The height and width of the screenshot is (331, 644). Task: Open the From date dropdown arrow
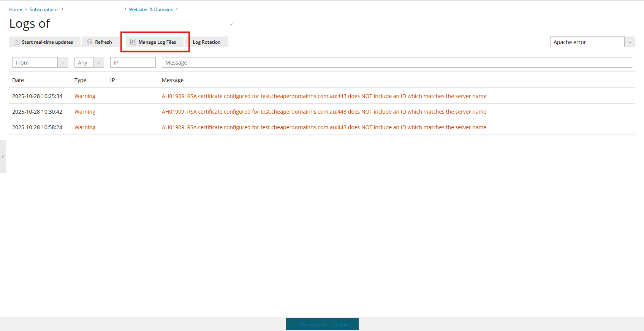63,63
